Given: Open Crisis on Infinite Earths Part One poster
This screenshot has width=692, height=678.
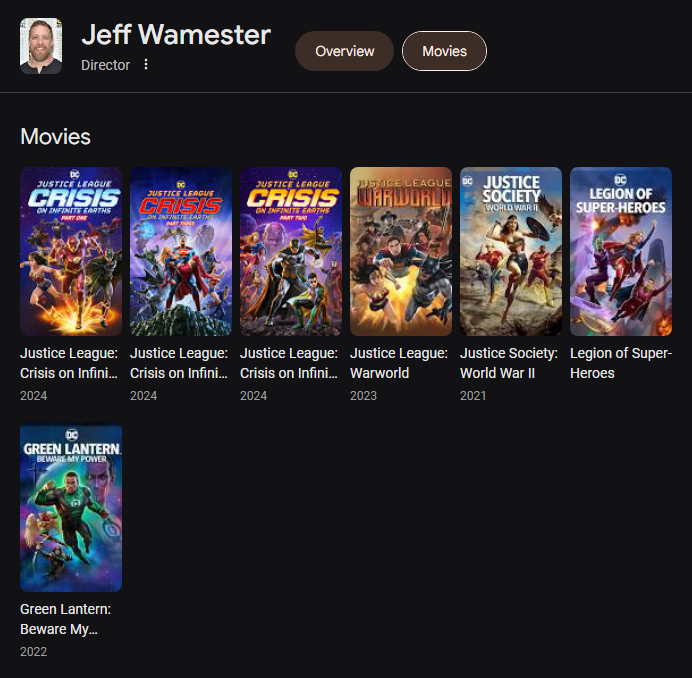Looking at the screenshot, I should (x=71, y=251).
